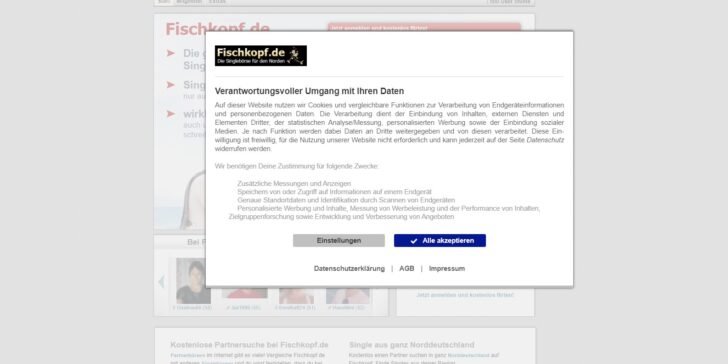Viewport: 728px width, 364px height.
Task: Click the 'Single aus ganz Norddeutschland' heading
Action: pyautogui.click(x=412, y=345)
